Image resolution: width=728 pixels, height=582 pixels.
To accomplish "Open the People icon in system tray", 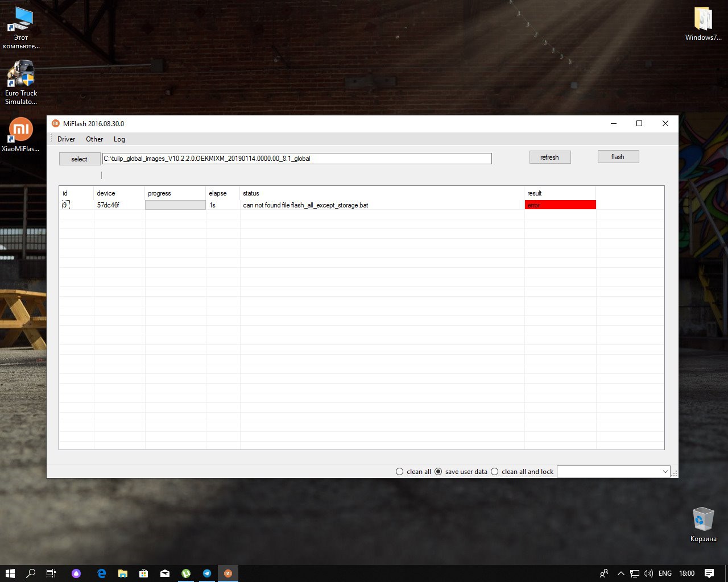I will [x=604, y=573].
